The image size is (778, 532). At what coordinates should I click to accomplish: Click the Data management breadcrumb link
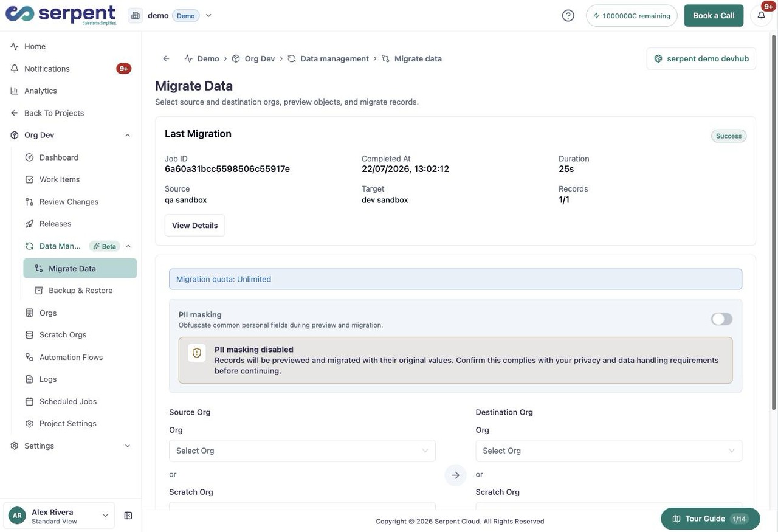pyautogui.click(x=328, y=58)
